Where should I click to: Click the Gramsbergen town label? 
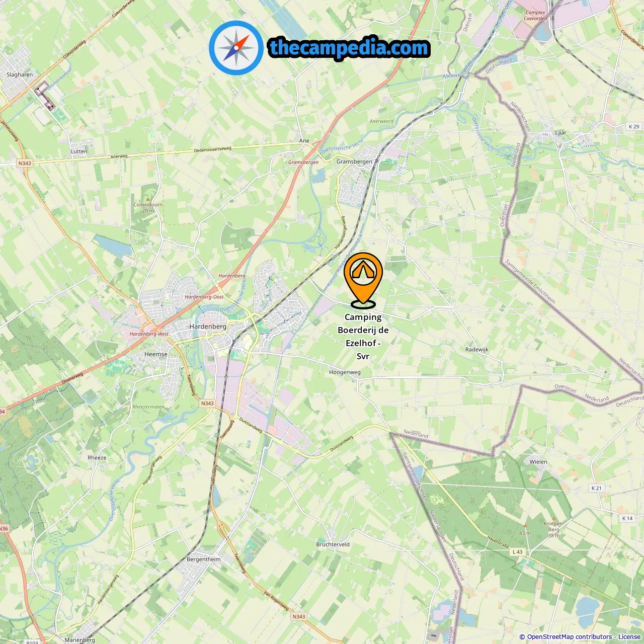(355, 162)
